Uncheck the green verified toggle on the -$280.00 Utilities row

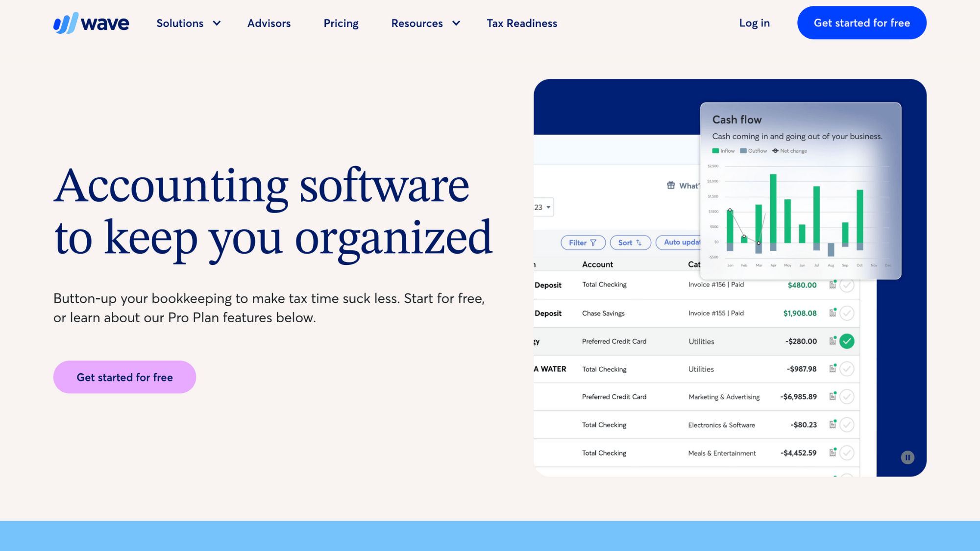(846, 341)
